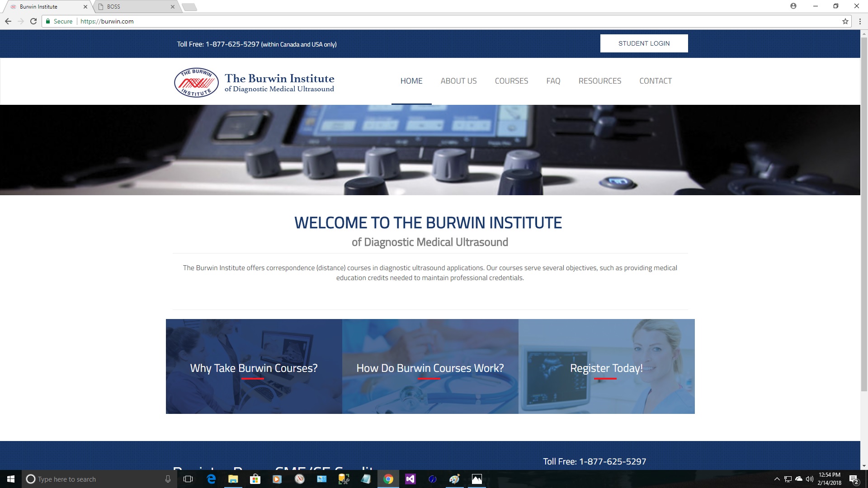
Task: Open the FAQ page
Action: [553, 81]
